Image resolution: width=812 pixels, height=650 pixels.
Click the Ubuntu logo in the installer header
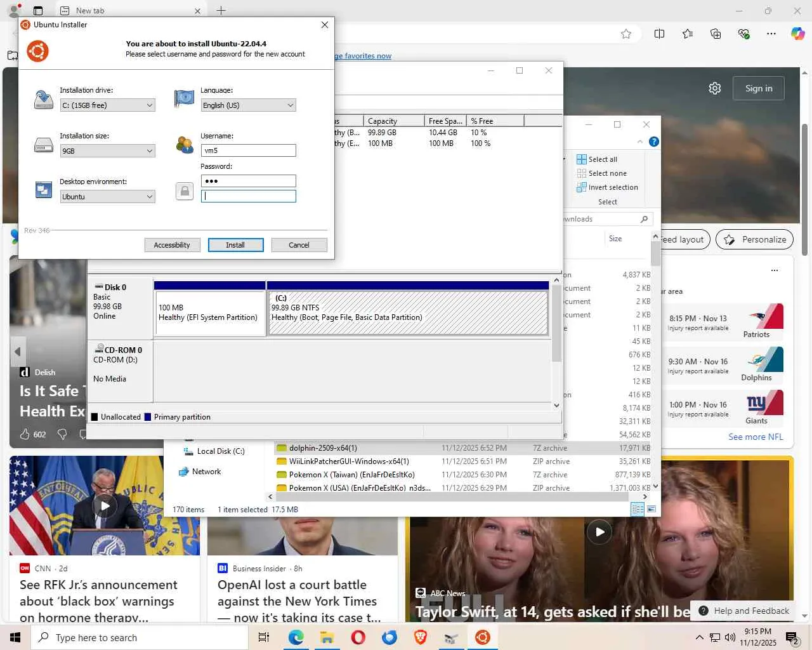pos(37,51)
